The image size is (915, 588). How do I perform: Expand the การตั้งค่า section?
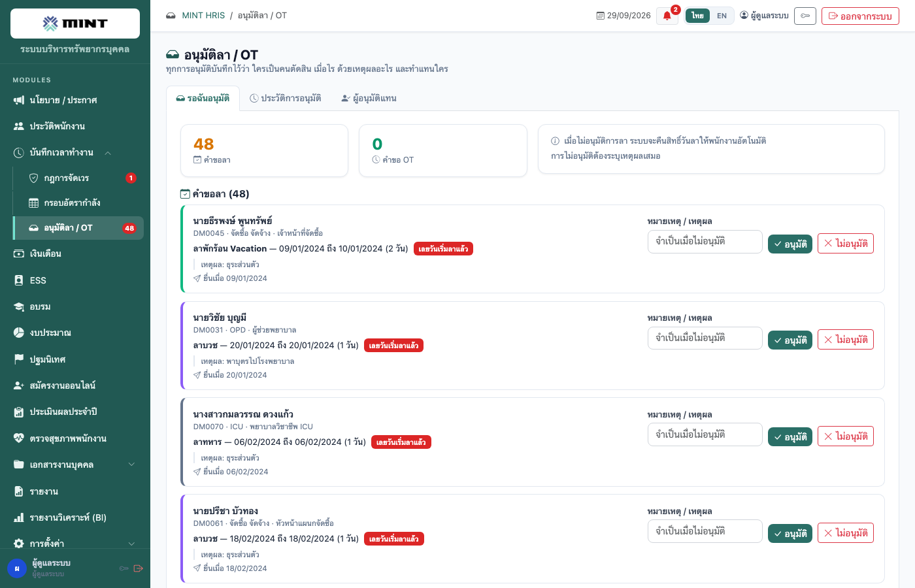point(75,544)
